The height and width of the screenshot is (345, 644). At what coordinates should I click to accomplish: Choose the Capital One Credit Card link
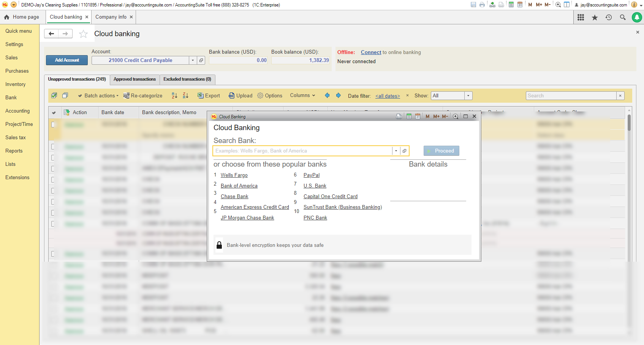(x=331, y=197)
